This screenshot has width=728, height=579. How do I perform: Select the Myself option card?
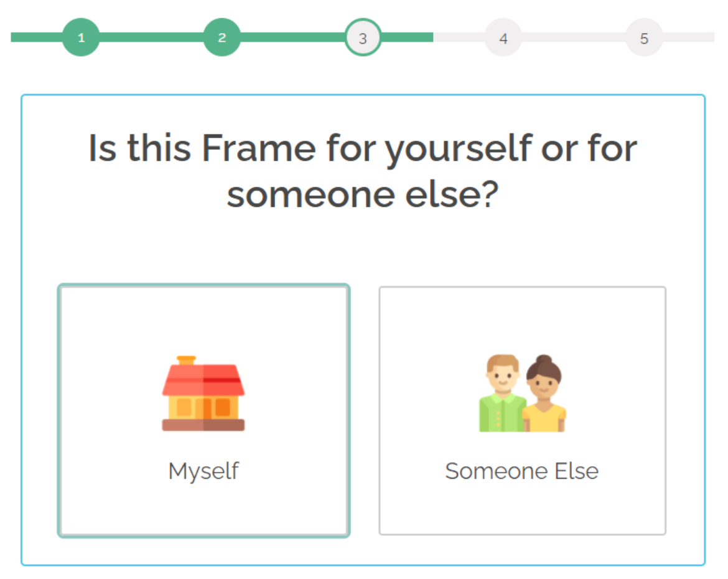[203, 324]
